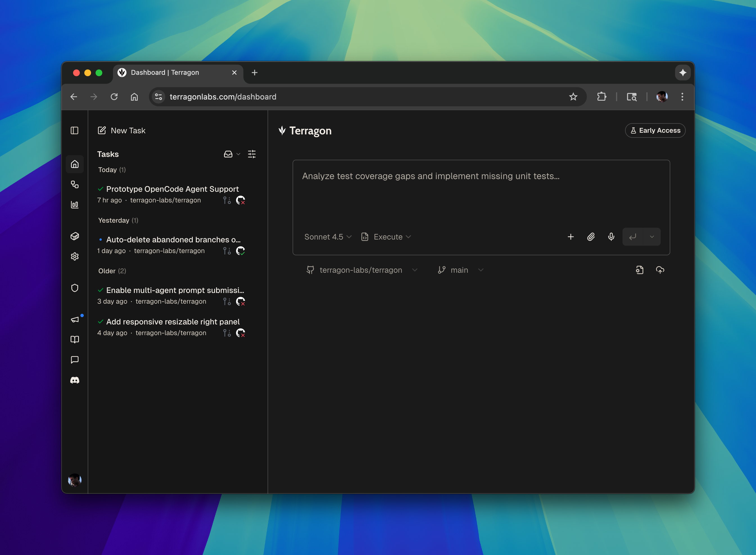Open the Prototype OpenCode Agent Support task
The height and width of the screenshot is (555, 756).
coord(172,189)
